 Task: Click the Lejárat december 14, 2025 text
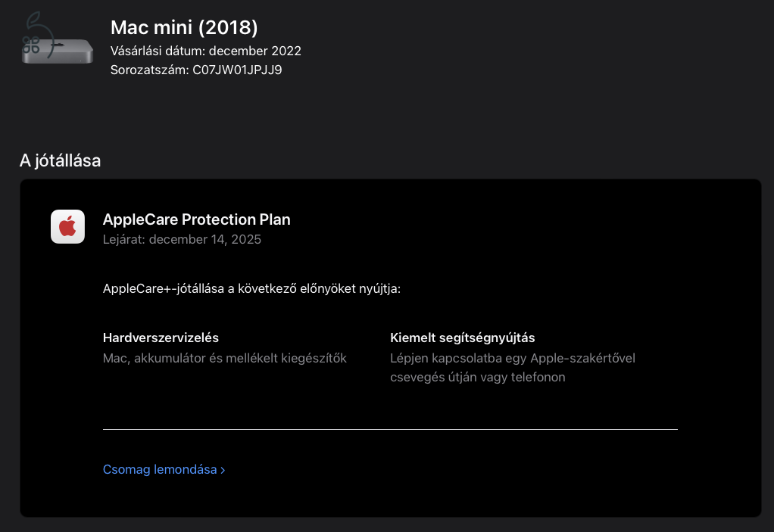(182, 240)
